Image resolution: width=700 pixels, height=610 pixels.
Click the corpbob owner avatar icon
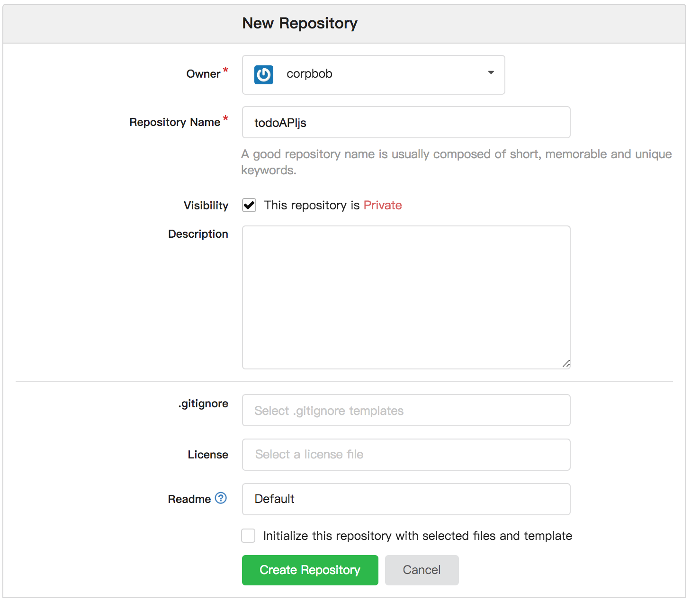pyautogui.click(x=264, y=75)
